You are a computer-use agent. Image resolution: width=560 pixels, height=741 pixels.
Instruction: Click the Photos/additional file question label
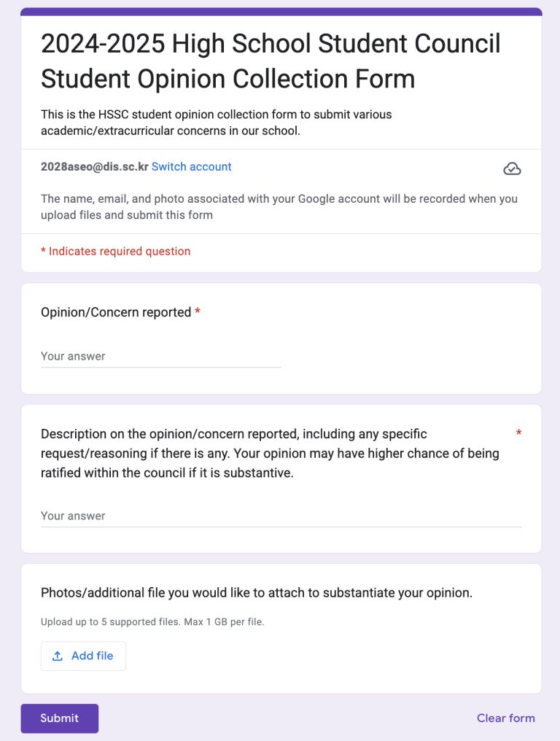[257, 593]
